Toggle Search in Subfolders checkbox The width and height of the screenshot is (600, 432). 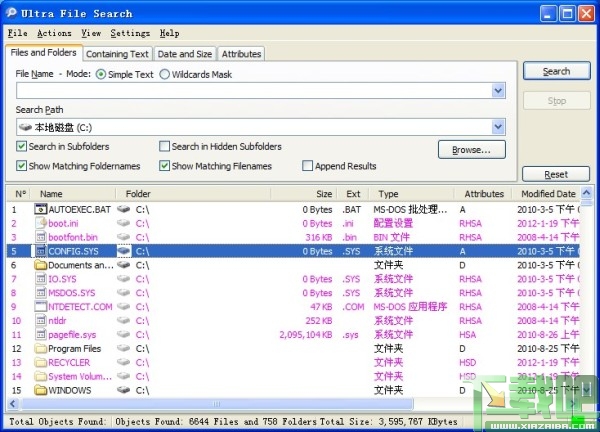[21, 146]
